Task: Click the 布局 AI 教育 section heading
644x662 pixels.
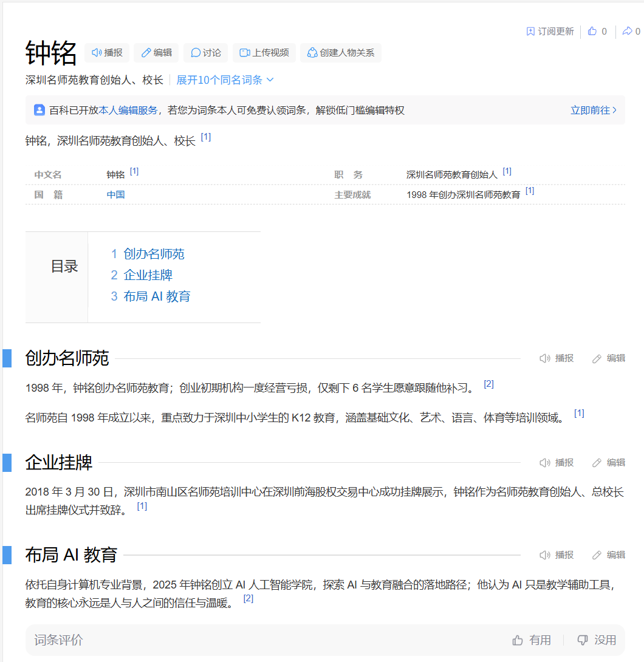Action: (x=71, y=555)
